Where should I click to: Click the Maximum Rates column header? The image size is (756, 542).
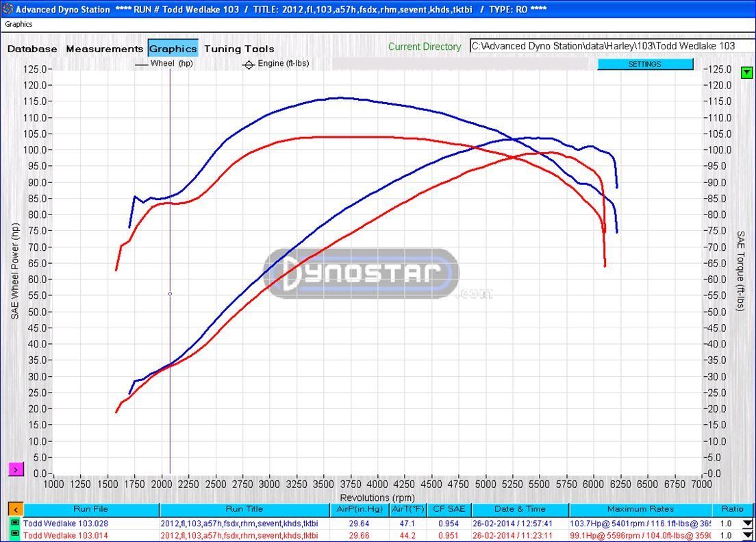click(640, 509)
